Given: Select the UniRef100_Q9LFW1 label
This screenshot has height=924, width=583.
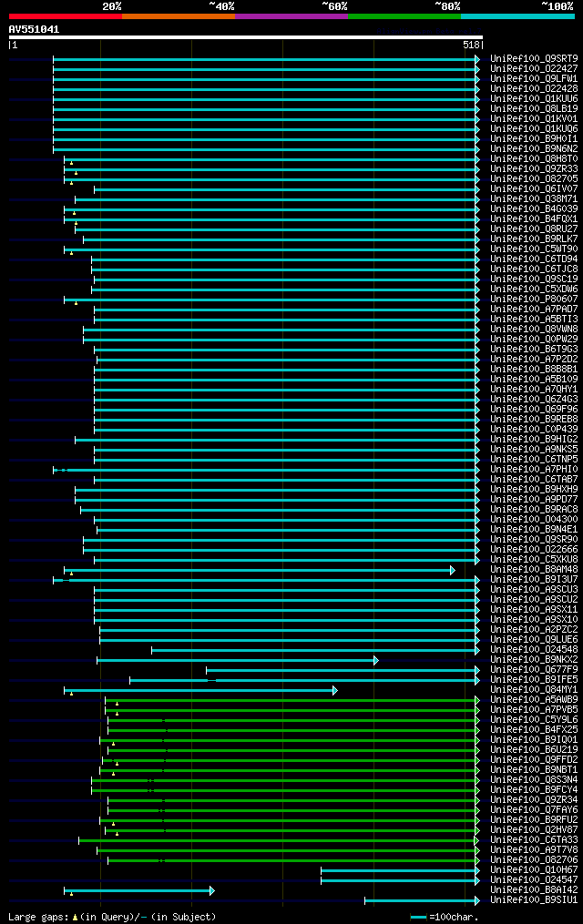Looking at the screenshot, I should pyautogui.click(x=534, y=79).
